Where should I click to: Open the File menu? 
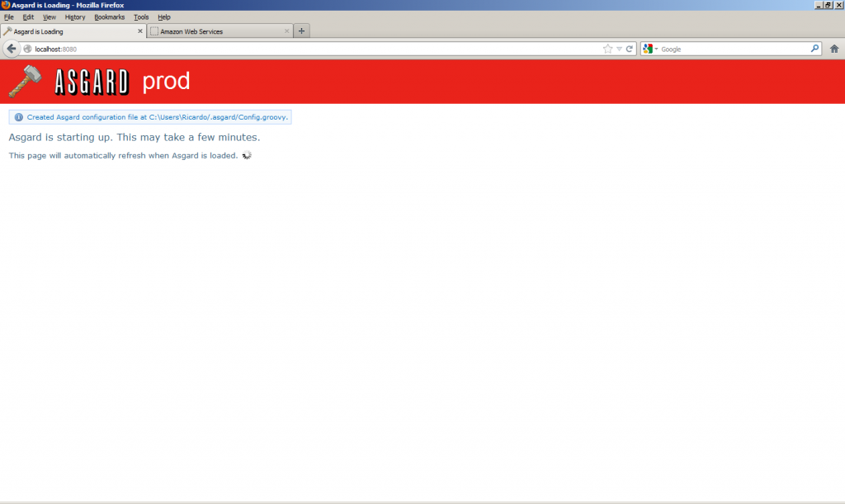[x=9, y=16]
